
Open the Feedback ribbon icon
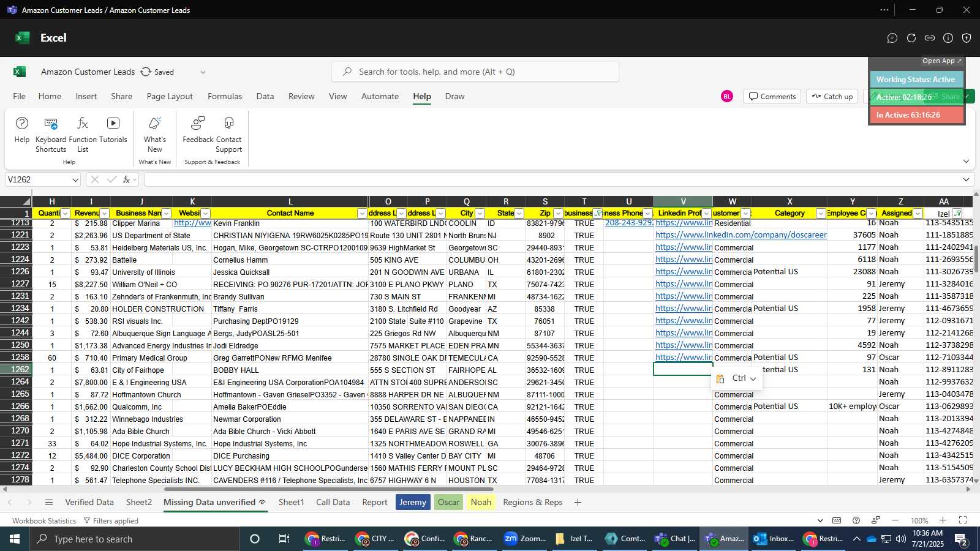coord(198,124)
